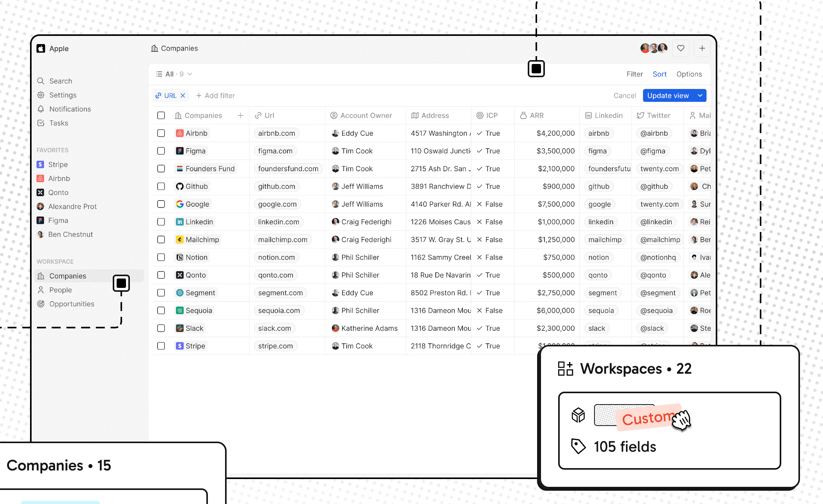Click plus icon beside Companies column header
This screenshot has width=823, height=504.
coord(241,115)
